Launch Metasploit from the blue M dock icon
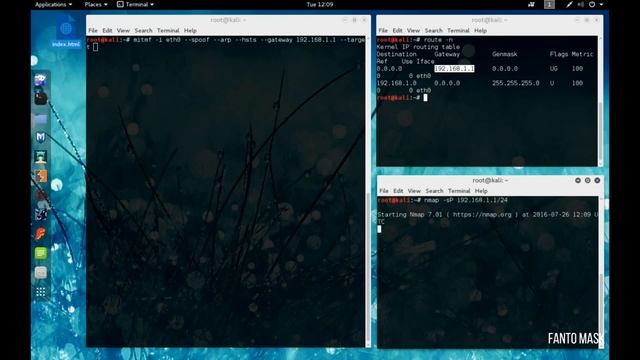640x360 pixels. tap(40, 137)
